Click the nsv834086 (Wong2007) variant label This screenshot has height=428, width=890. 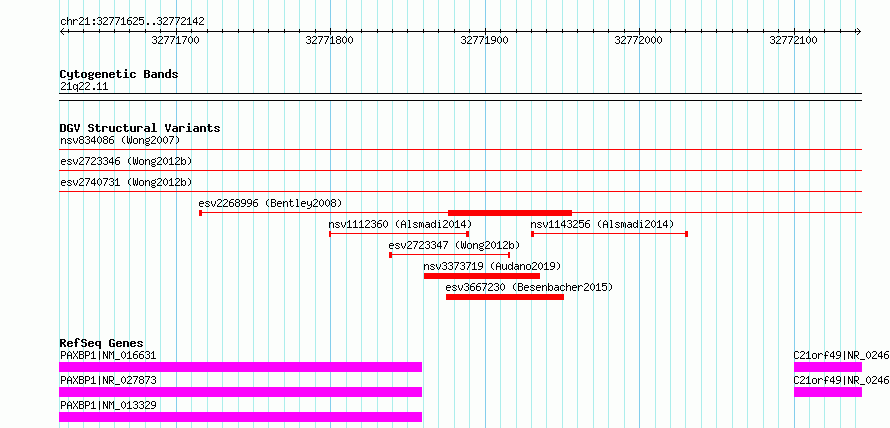[120, 140]
